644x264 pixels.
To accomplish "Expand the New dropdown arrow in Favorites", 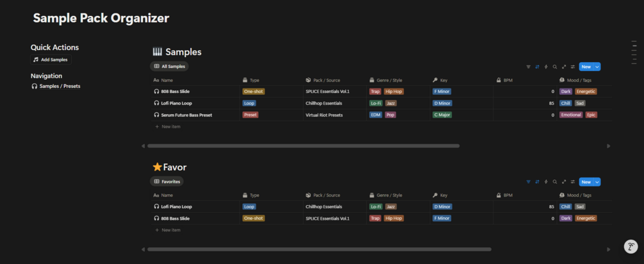I will pyautogui.click(x=597, y=182).
